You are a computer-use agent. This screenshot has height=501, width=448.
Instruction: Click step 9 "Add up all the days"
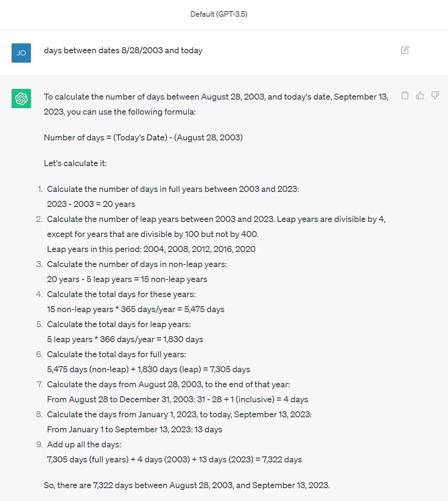[84, 445]
